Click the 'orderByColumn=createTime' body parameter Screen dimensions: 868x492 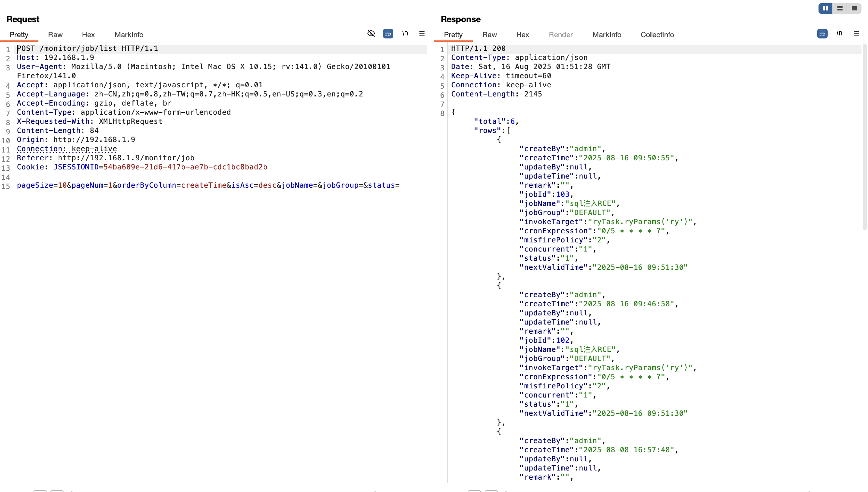tap(172, 185)
